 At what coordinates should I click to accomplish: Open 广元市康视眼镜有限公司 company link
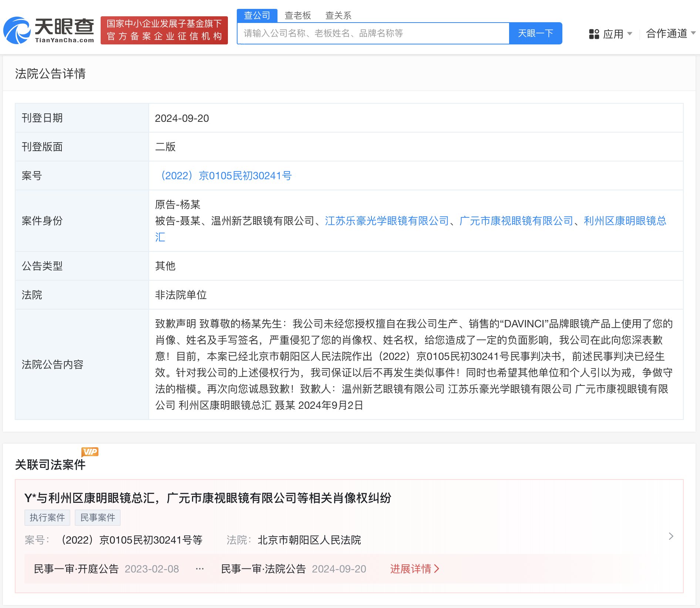click(516, 221)
